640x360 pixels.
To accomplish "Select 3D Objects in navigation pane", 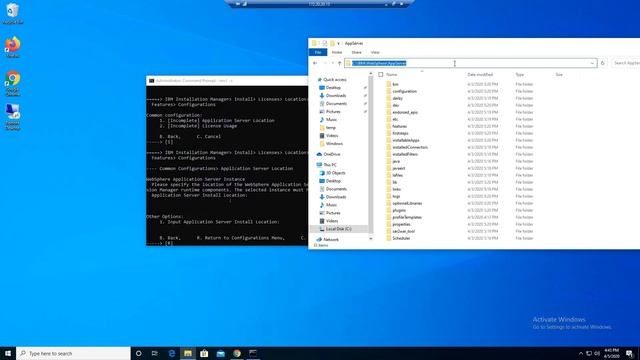I will (x=336, y=173).
